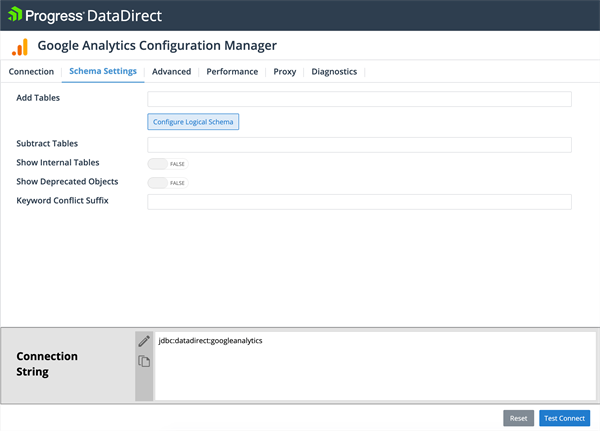Click the Reset button

(518, 418)
